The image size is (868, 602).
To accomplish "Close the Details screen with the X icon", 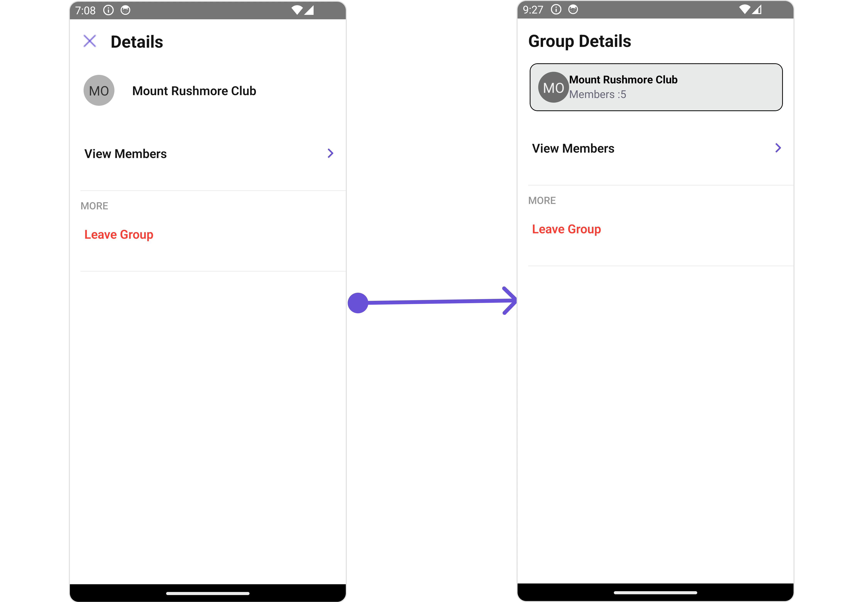I will tap(90, 41).
